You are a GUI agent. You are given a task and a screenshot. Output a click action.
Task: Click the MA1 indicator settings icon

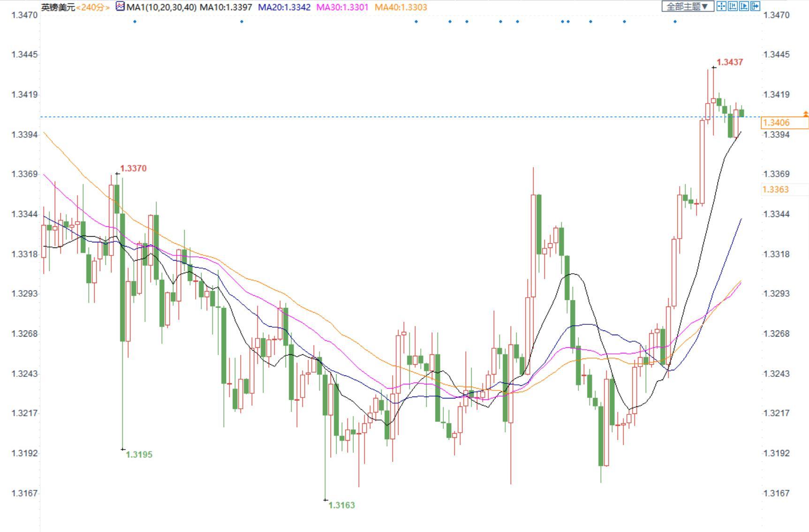[121, 7]
